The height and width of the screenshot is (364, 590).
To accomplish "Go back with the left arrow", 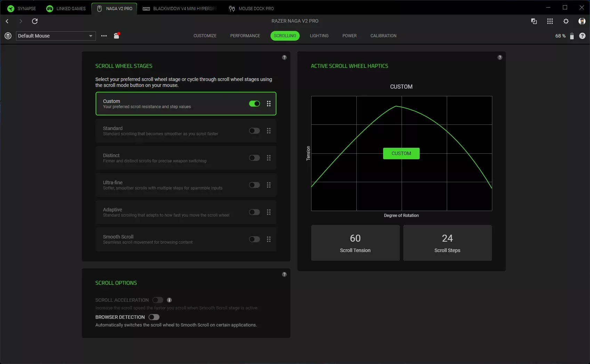I will pyautogui.click(x=7, y=21).
